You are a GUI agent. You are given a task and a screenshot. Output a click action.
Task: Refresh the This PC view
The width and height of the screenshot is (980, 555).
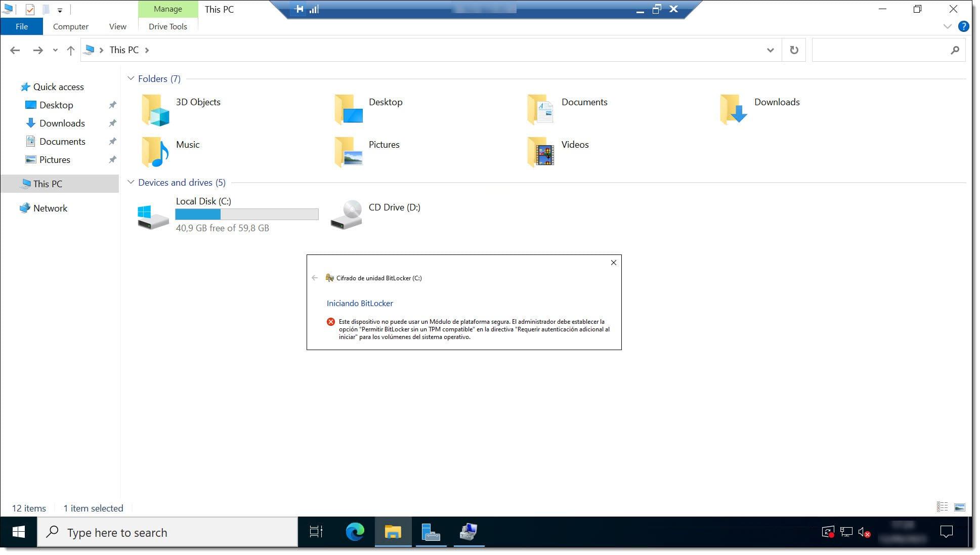coord(794,50)
